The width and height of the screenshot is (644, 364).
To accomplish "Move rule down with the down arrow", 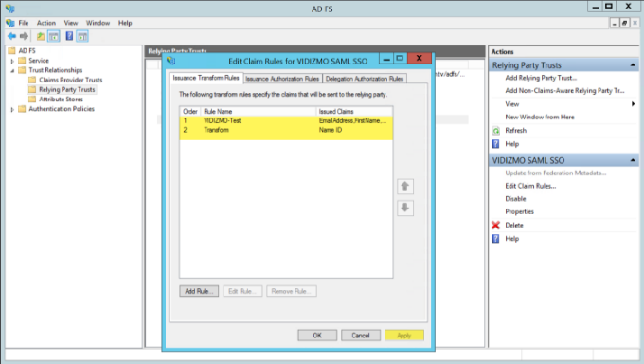I will click(x=405, y=209).
